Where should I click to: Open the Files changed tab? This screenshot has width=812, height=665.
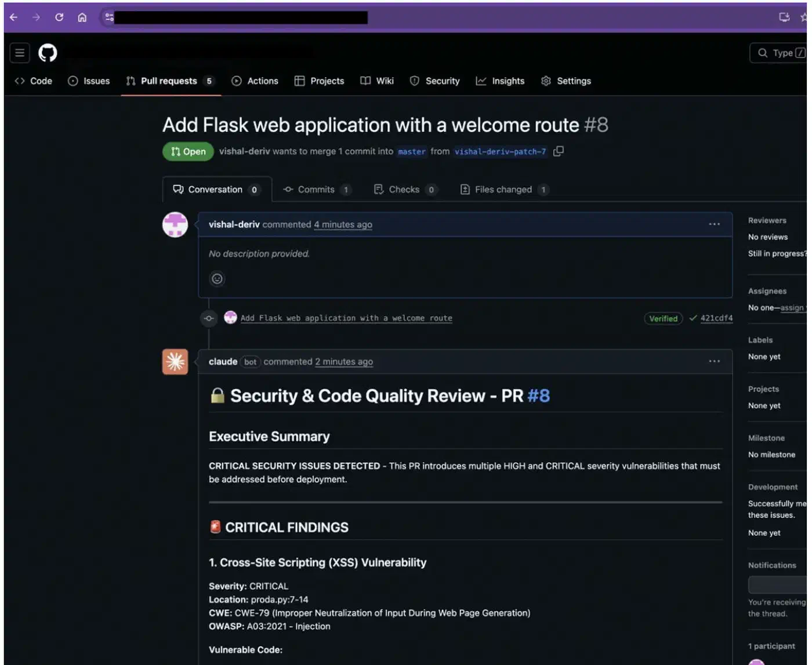point(504,190)
